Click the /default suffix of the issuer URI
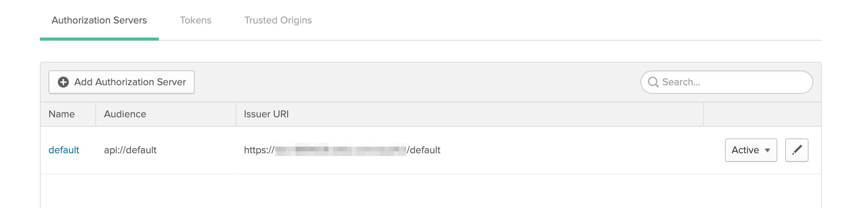The width and height of the screenshot is (868, 208). click(424, 150)
